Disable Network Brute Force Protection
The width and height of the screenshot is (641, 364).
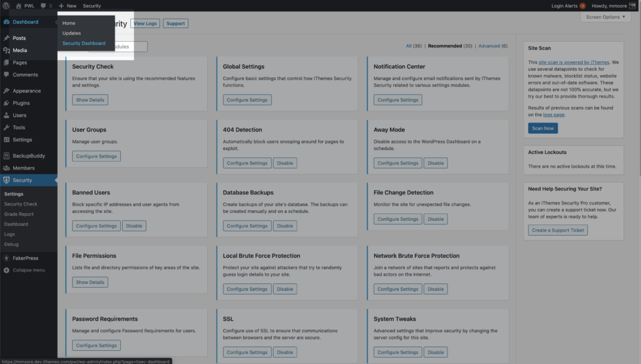(x=436, y=289)
